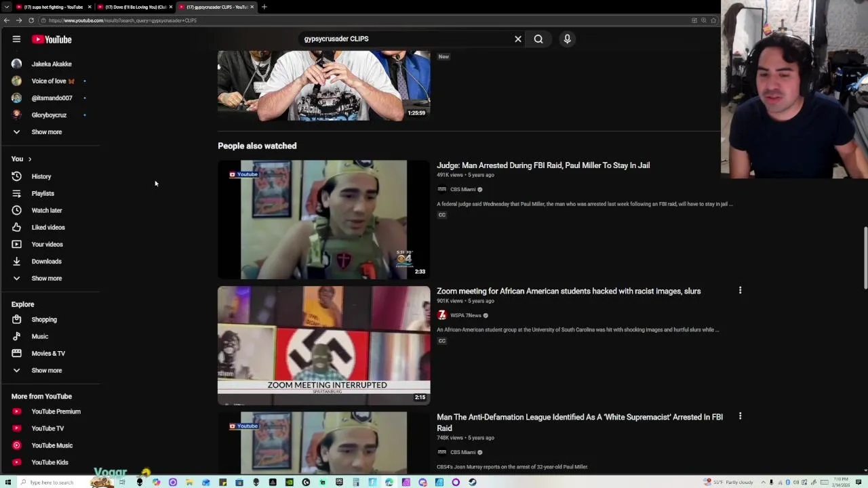Click the YouTube search input field
868x488 pixels.
click(x=406, y=39)
